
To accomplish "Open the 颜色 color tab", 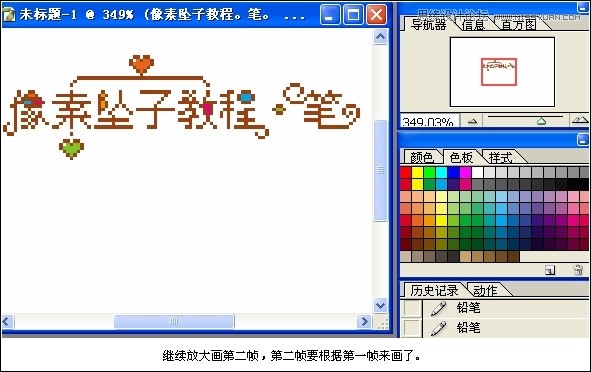I will [421, 157].
